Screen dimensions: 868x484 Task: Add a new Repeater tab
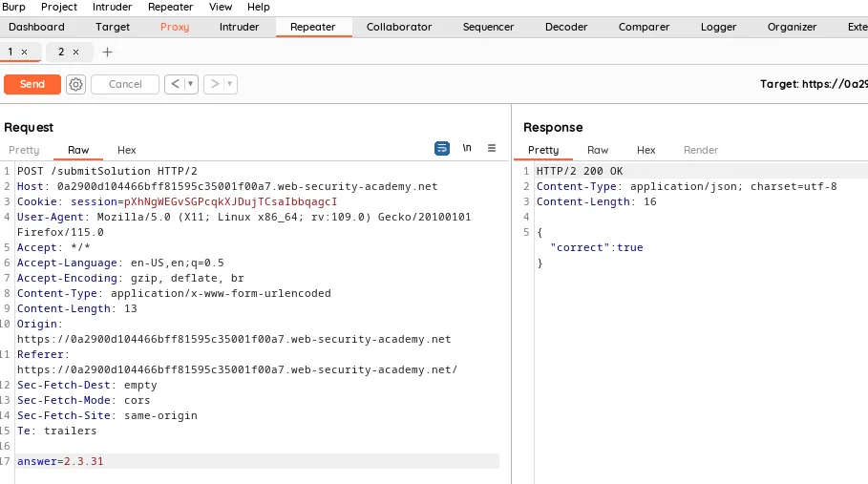point(107,52)
